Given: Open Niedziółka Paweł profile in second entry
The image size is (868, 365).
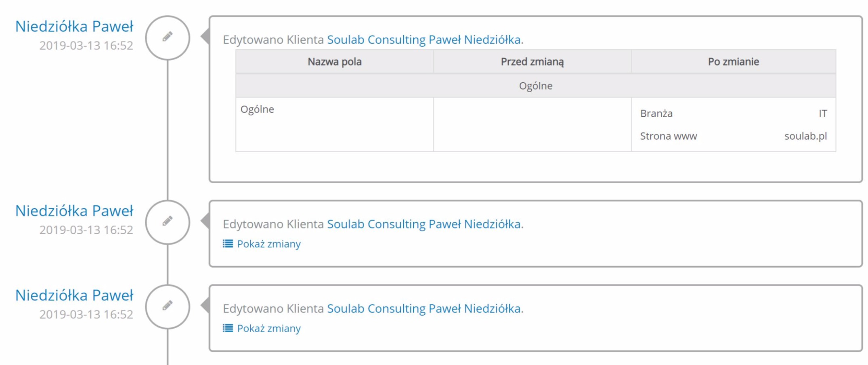Looking at the screenshot, I should coord(74,211).
